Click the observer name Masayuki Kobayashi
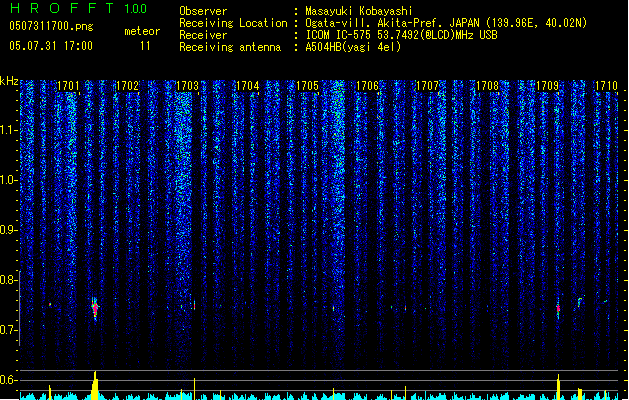The width and height of the screenshot is (629, 400). 359,11
